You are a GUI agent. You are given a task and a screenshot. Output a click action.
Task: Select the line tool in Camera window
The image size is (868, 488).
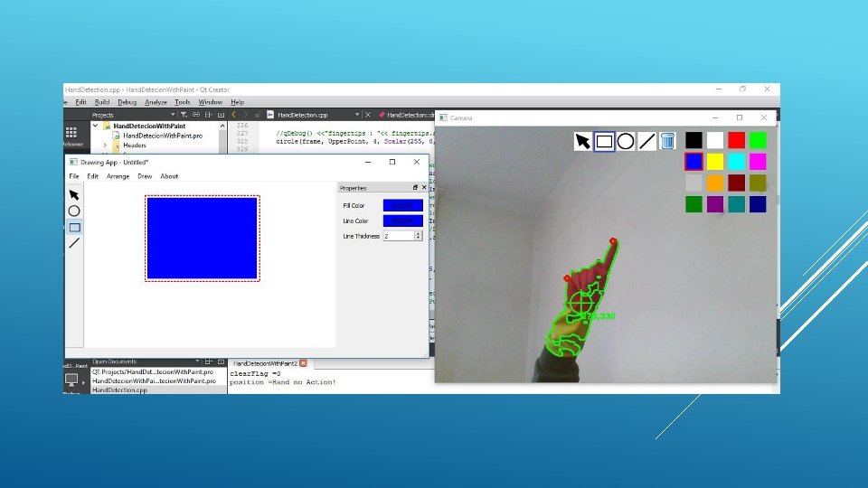point(646,141)
